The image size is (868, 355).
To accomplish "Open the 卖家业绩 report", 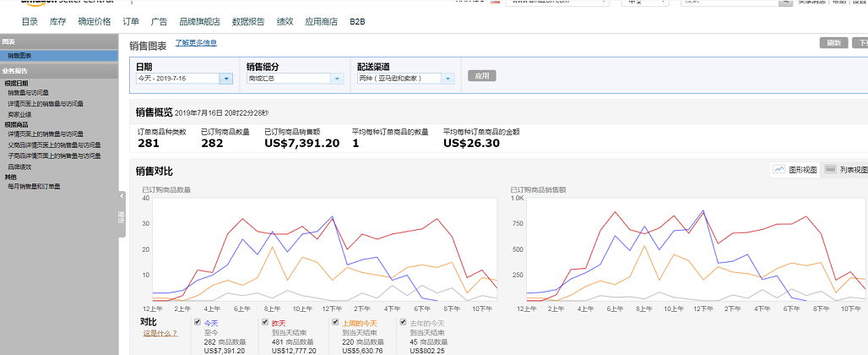I will (19, 114).
